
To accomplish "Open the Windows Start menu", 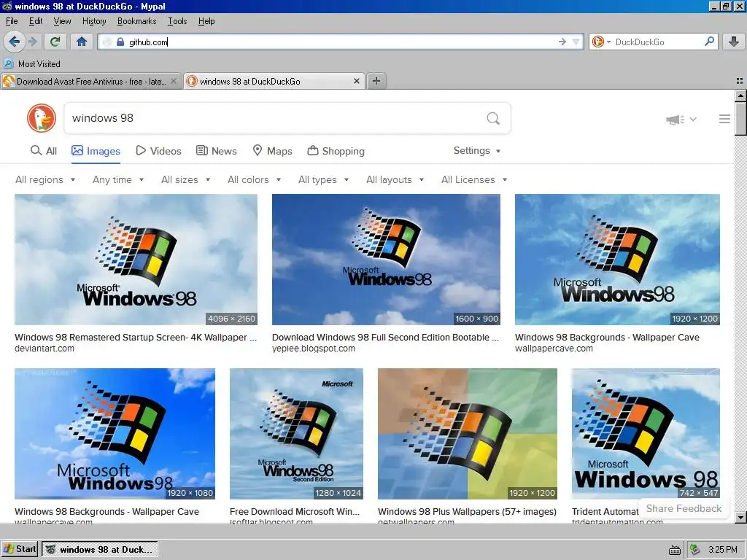I will click(x=20, y=549).
